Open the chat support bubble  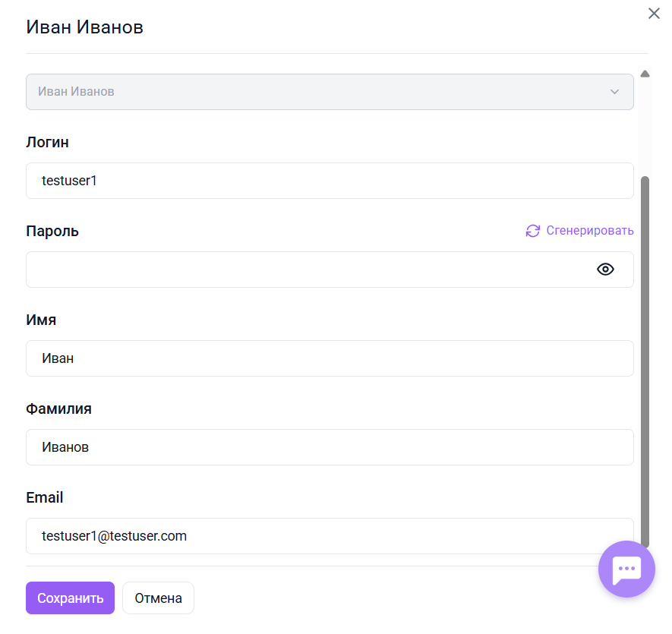pos(626,569)
